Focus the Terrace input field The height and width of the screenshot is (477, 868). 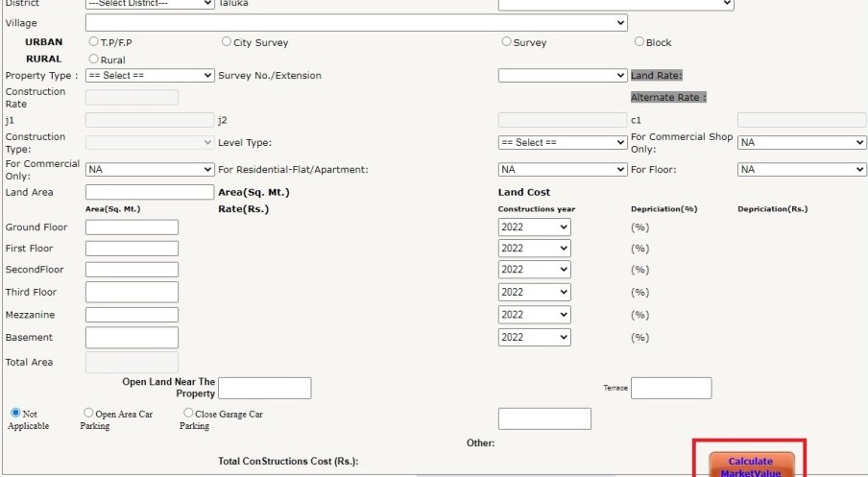pos(671,388)
